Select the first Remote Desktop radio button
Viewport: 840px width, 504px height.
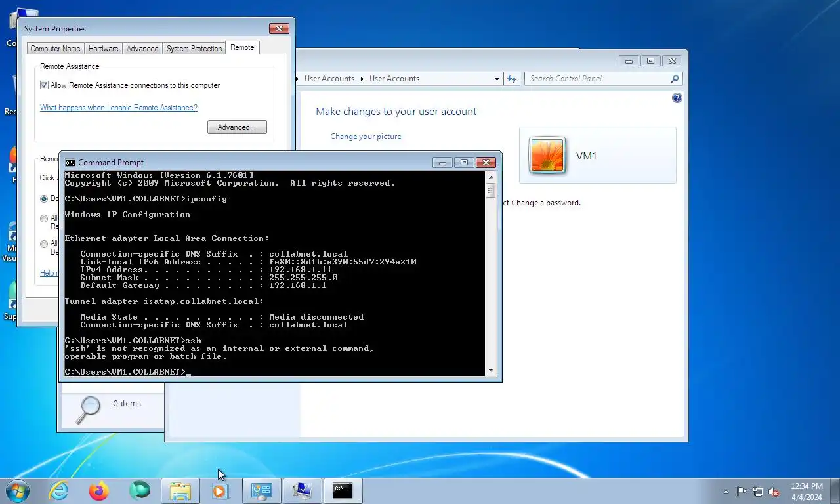coord(44,198)
